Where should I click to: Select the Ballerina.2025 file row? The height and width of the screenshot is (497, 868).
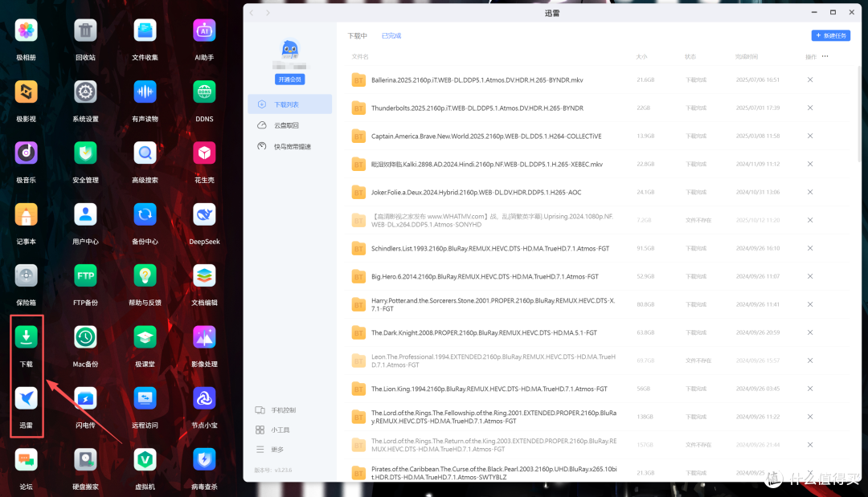click(599, 80)
